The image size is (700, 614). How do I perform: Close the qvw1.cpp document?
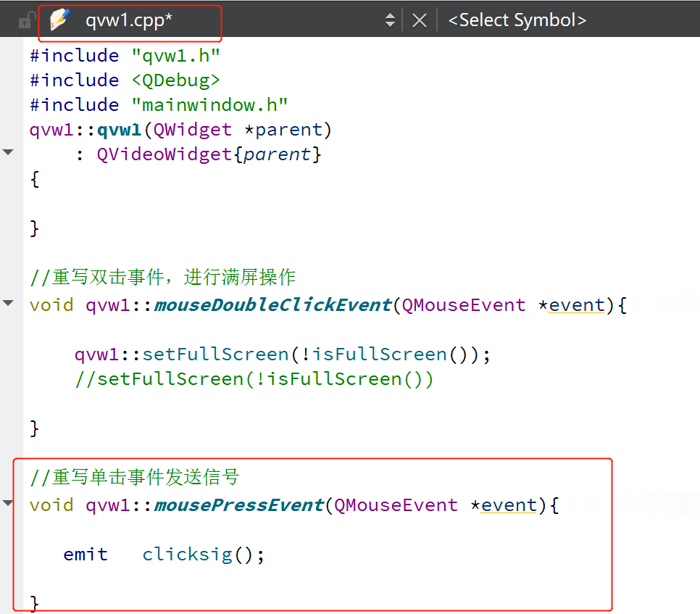click(419, 20)
